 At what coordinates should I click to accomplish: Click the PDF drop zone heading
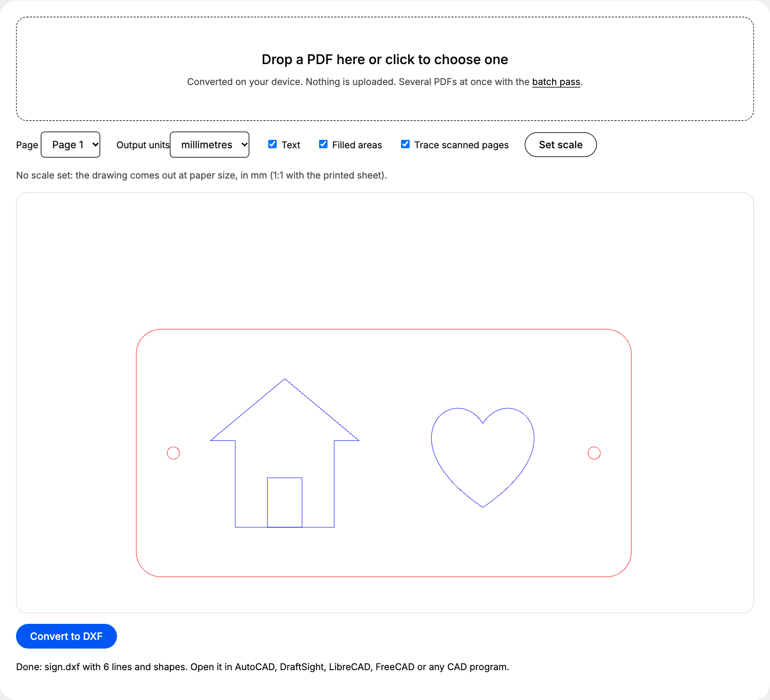pyautogui.click(x=385, y=60)
